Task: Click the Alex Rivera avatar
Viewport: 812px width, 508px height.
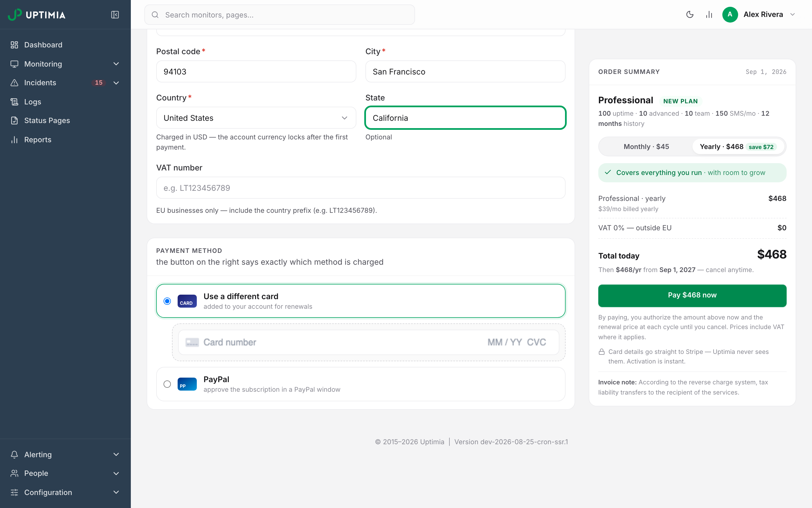Action: (x=730, y=14)
